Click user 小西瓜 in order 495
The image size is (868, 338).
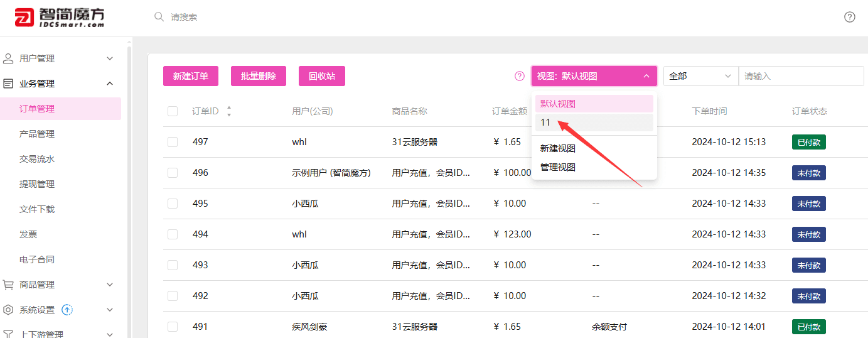click(305, 204)
